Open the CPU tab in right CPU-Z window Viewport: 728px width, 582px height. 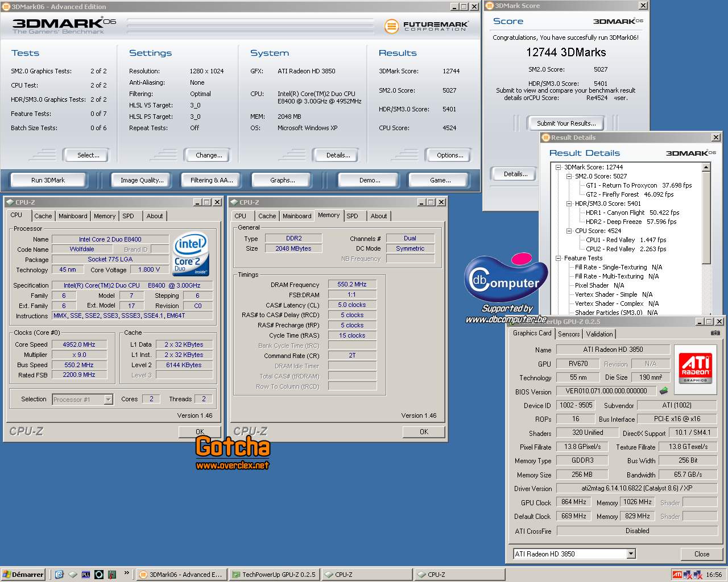click(x=241, y=216)
